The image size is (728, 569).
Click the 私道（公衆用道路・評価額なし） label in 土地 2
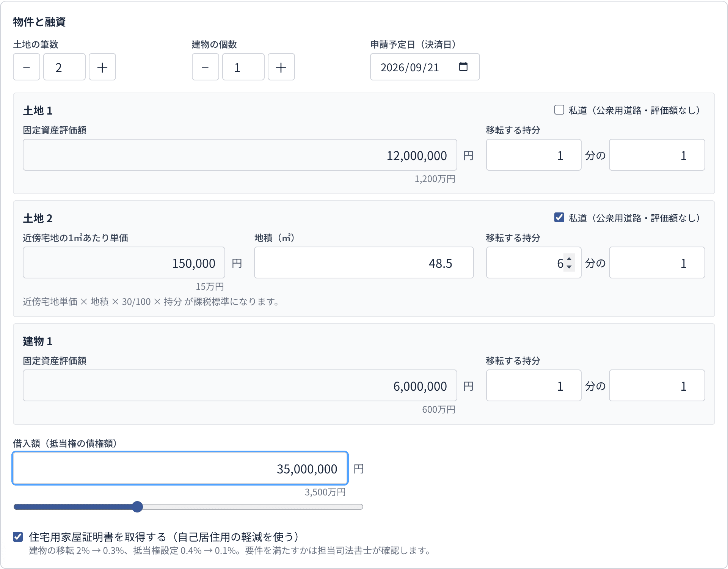pos(634,218)
